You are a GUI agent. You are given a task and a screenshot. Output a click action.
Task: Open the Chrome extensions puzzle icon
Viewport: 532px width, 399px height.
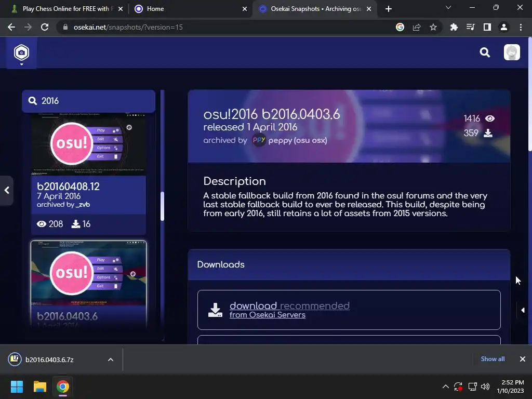pyautogui.click(x=454, y=27)
